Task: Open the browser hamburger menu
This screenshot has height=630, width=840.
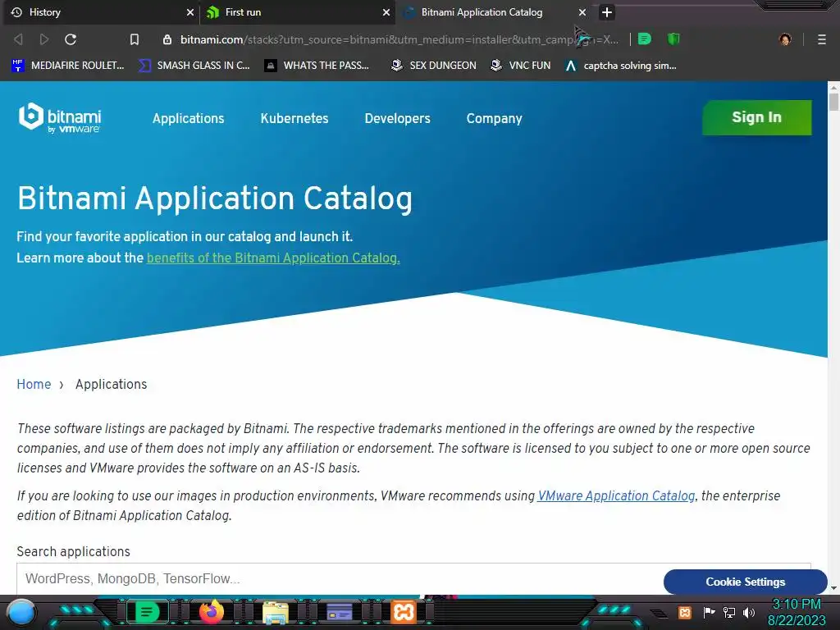Action: pyautogui.click(x=822, y=39)
